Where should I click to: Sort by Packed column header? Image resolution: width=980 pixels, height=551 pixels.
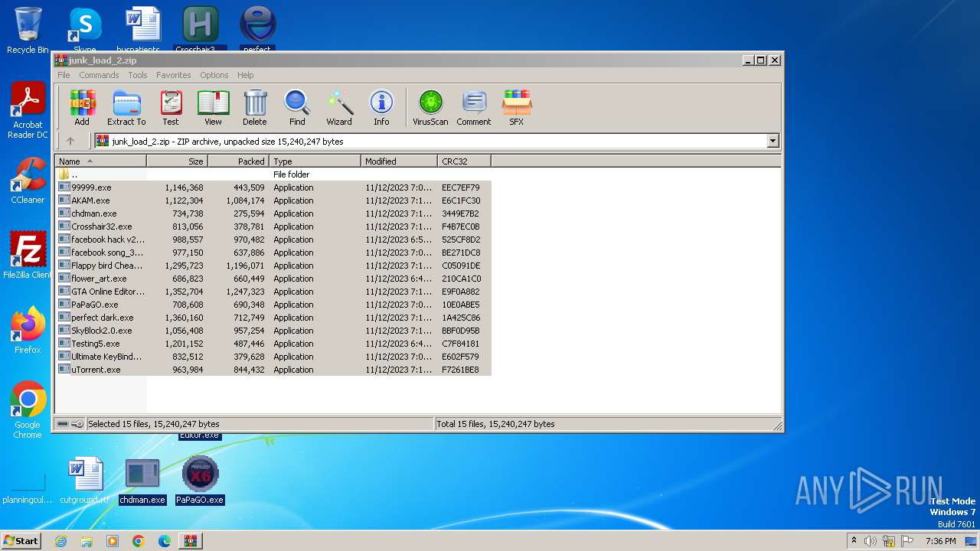click(x=239, y=161)
